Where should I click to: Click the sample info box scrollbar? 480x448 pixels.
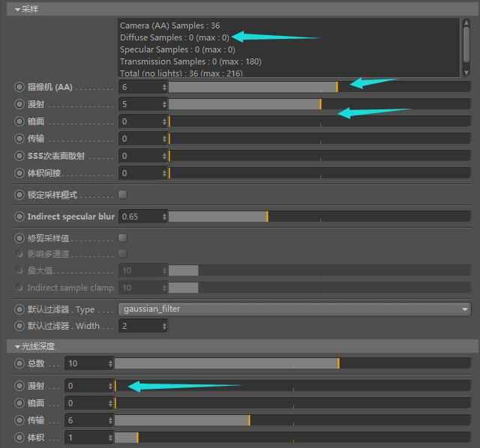point(466,47)
